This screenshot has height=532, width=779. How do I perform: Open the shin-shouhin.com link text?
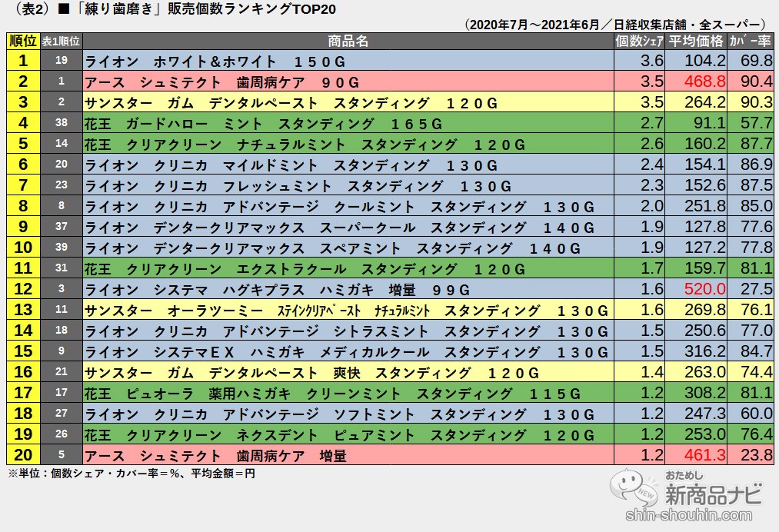(x=689, y=516)
